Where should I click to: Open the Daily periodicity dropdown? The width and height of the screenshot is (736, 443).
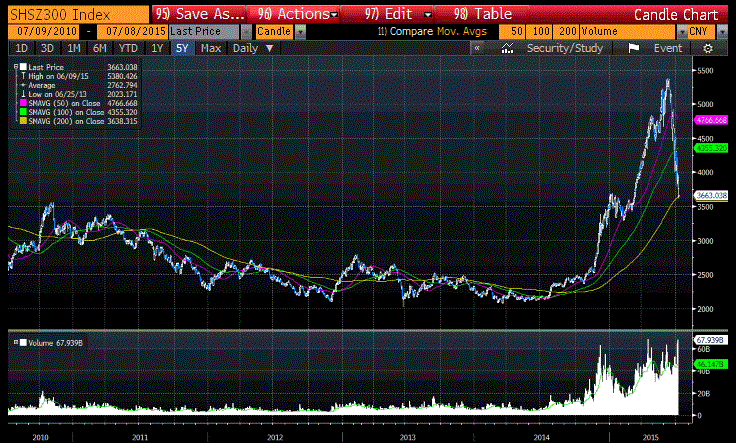[x=249, y=48]
